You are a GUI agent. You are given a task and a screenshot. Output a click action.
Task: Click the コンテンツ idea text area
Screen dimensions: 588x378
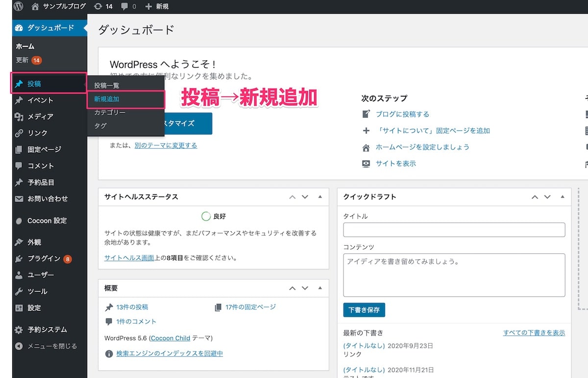[x=454, y=275]
